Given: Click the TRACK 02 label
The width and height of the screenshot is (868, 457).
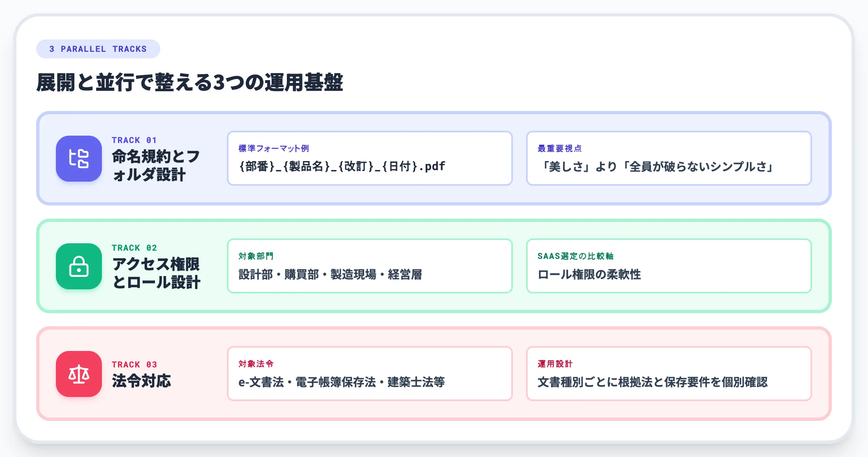Looking at the screenshot, I should click(134, 248).
